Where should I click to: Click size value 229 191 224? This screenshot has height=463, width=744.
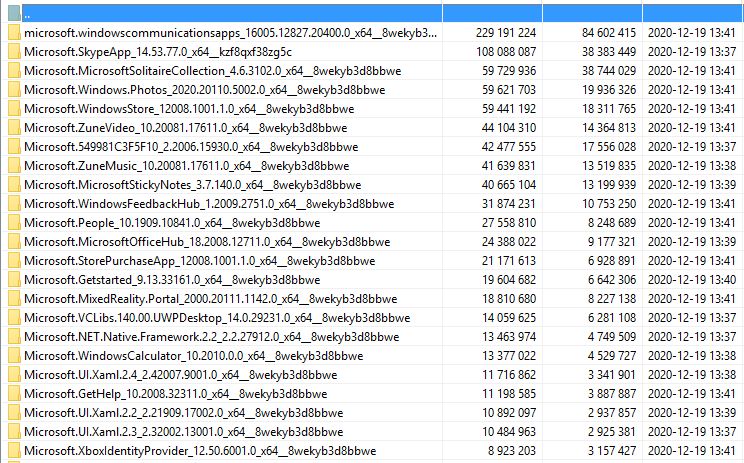click(x=506, y=33)
